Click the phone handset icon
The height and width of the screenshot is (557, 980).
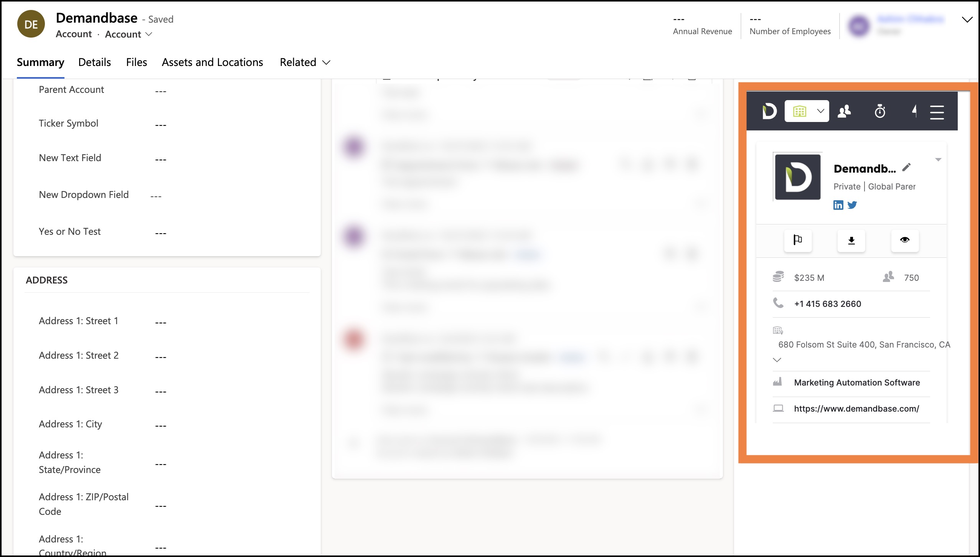click(x=778, y=303)
